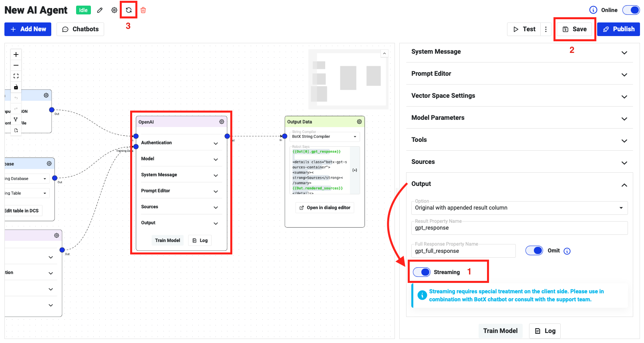Open gear on the top-left input node

click(x=46, y=95)
